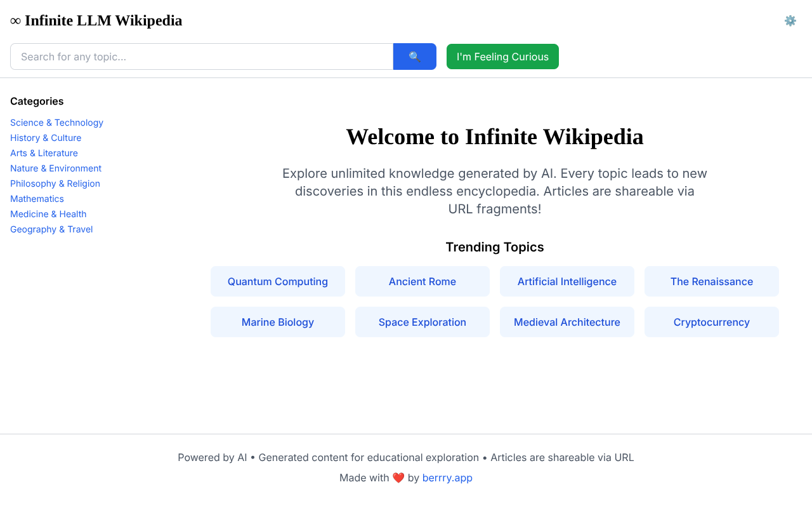Open the Quantum Computing trending topic
812x508 pixels.
pos(277,281)
